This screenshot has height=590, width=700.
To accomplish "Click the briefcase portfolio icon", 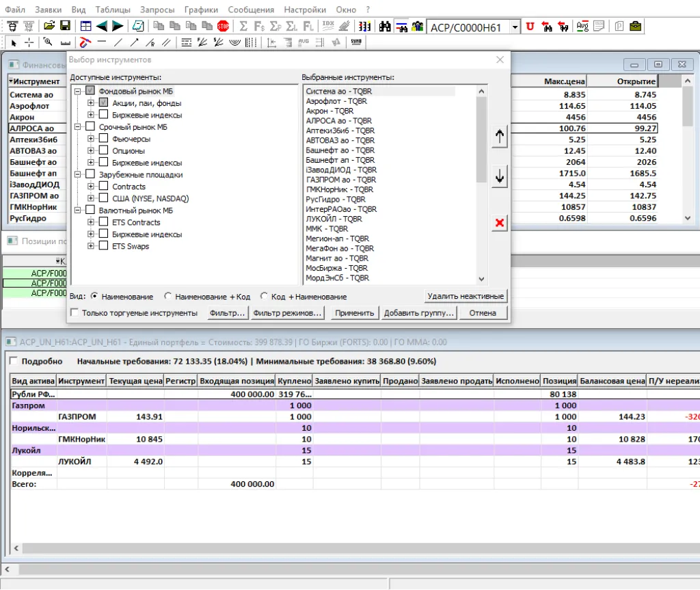I will pyautogui.click(x=635, y=27).
